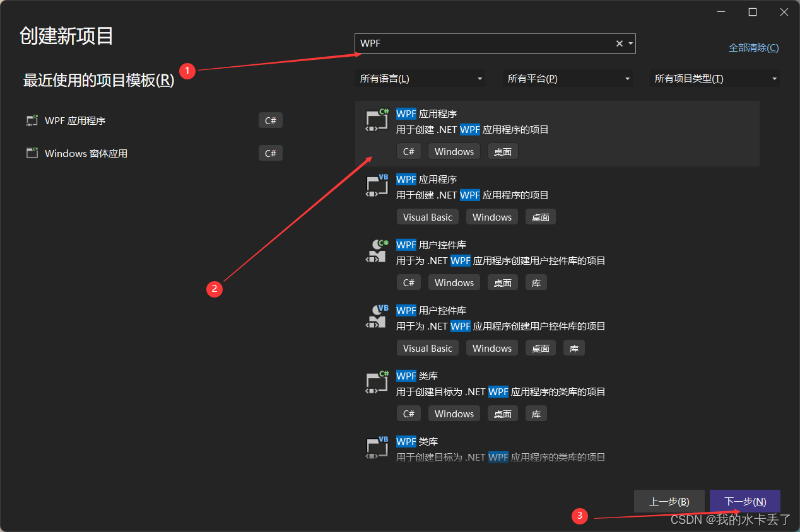Select recent template Windows 窗体应用
800x532 pixels.
153,153
